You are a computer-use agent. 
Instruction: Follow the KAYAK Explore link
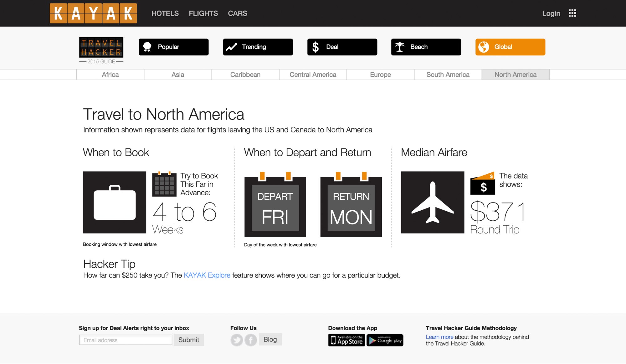[207, 275]
